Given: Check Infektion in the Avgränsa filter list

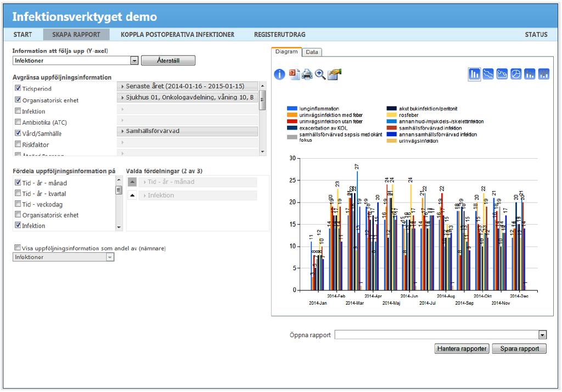Looking at the screenshot, I should (18, 111).
